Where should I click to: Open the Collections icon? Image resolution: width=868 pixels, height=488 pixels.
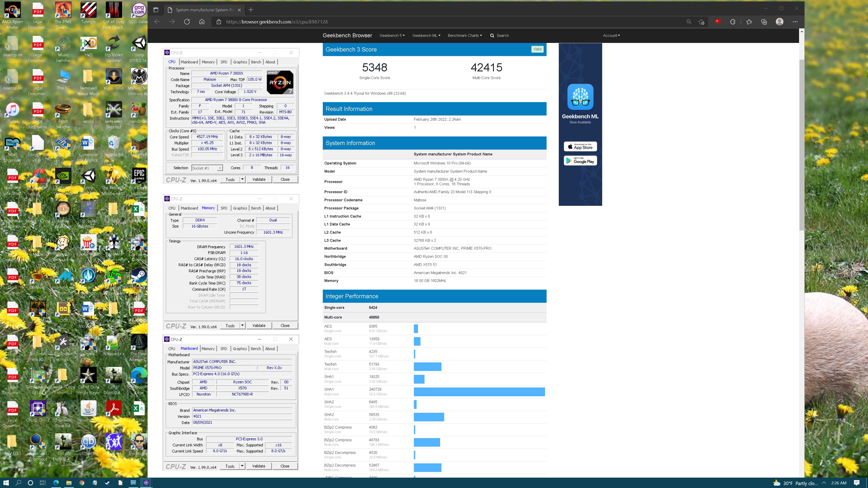764,21
